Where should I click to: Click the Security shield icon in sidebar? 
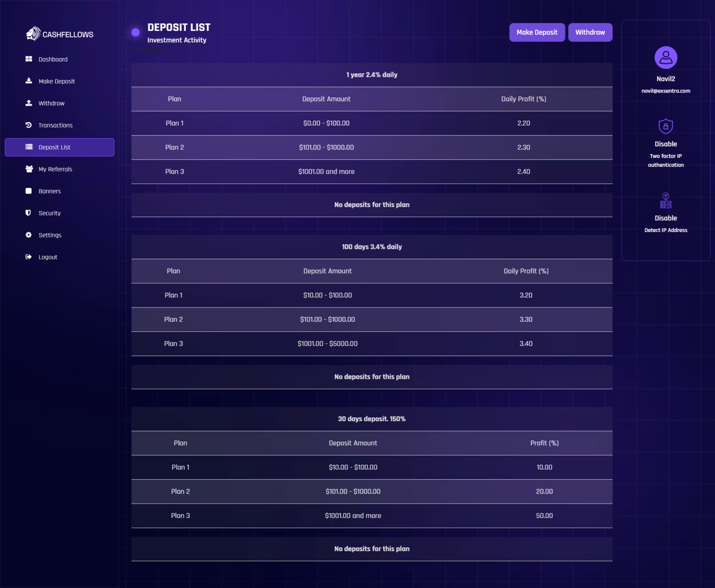coord(29,213)
